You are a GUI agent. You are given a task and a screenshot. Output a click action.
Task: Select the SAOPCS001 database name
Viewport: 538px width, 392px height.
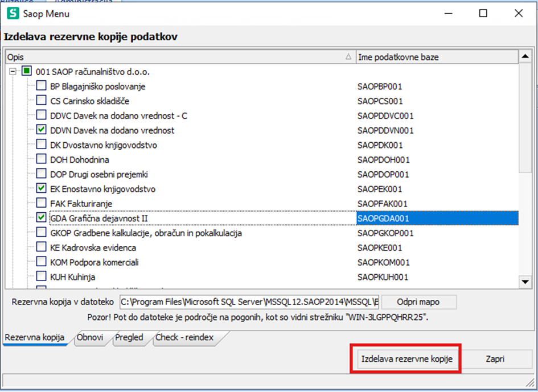[x=380, y=101]
